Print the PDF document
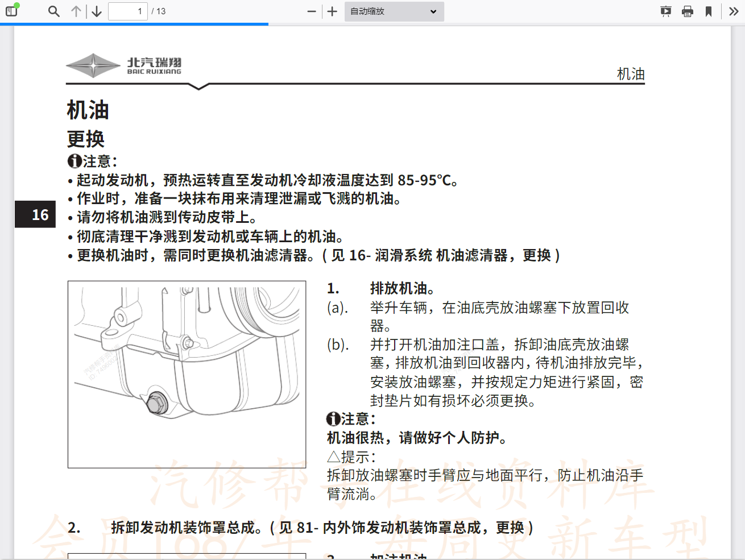745x560 pixels. [688, 11]
